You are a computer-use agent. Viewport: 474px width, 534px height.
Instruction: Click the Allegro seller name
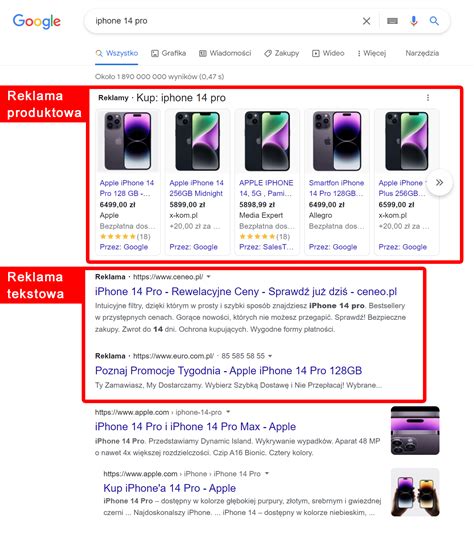click(x=320, y=215)
